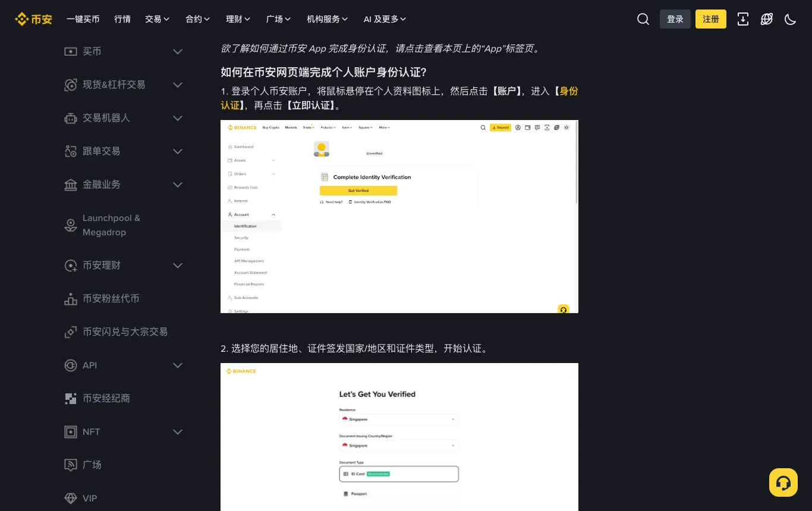The width and height of the screenshot is (812, 511).
Task: Click the Binance logo in header
Action: point(33,19)
